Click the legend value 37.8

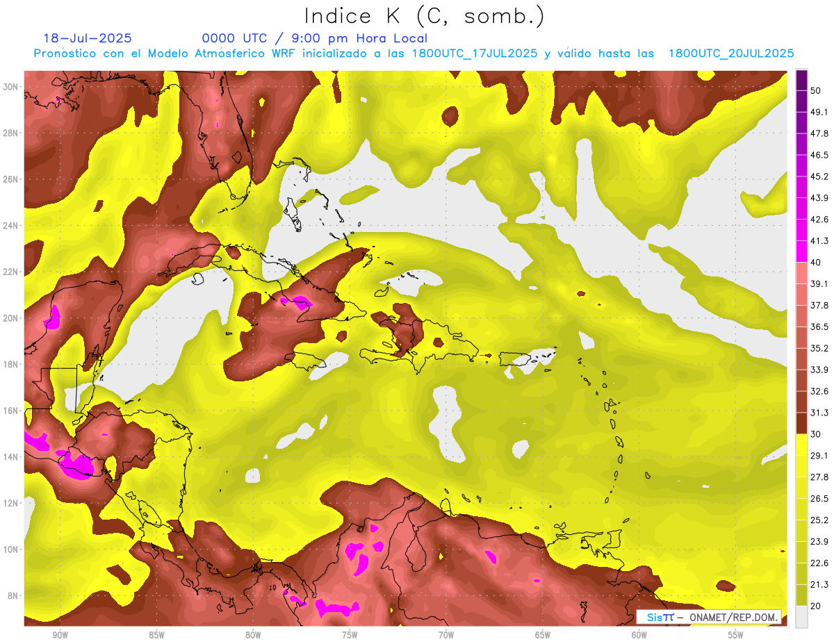tap(819, 306)
